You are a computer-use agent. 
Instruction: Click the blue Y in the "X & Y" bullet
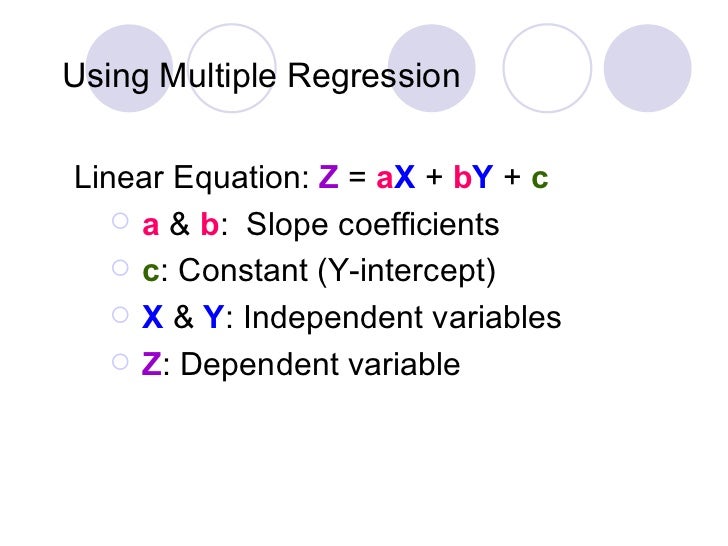pyautogui.click(x=214, y=318)
